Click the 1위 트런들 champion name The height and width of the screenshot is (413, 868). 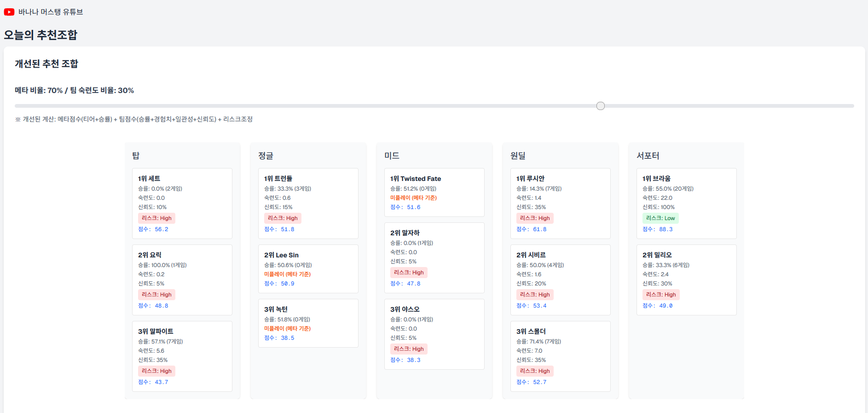pos(278,179)
